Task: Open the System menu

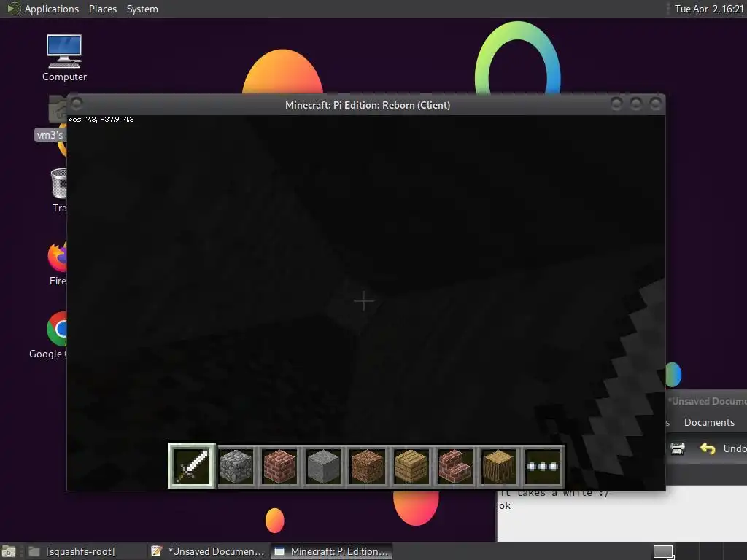Action: 142,9
